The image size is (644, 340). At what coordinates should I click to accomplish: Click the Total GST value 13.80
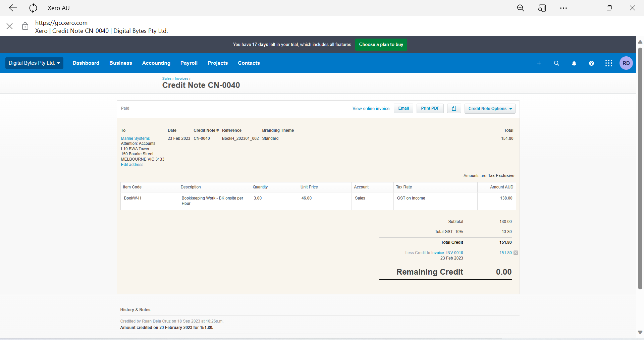click(x=506, y=232)
